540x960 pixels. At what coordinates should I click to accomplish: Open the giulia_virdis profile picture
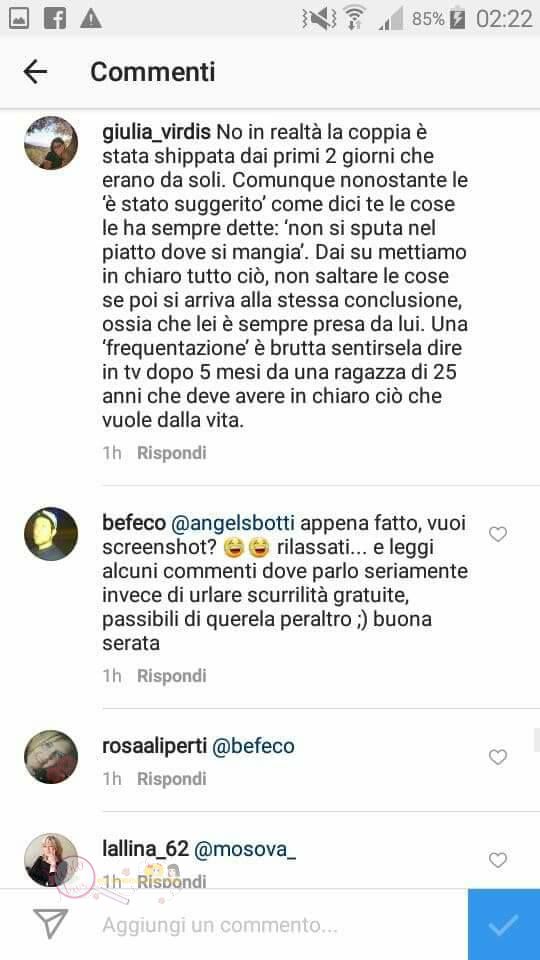click(51, 143)
